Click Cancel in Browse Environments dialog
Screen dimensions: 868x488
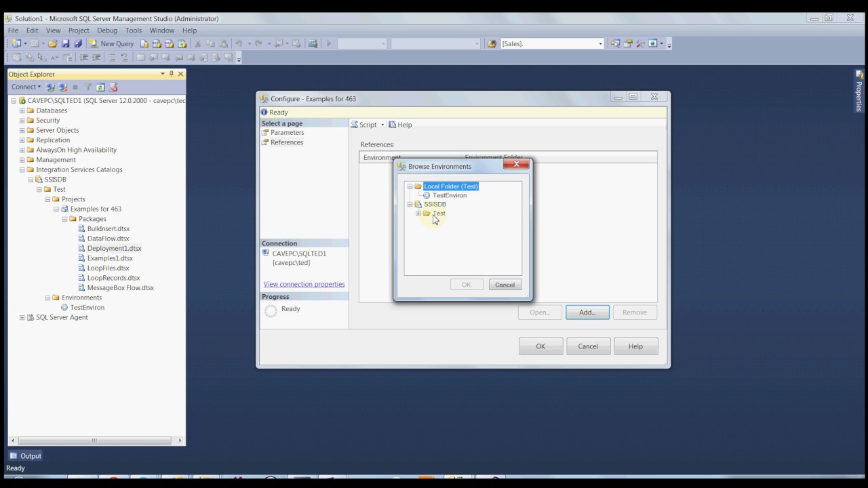505,285
